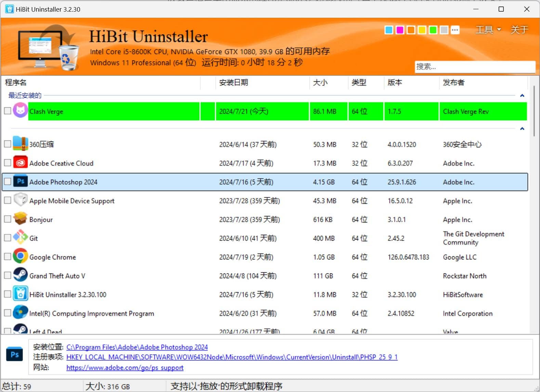Click the 4.15 GB size cell

[x=324, y=182]
